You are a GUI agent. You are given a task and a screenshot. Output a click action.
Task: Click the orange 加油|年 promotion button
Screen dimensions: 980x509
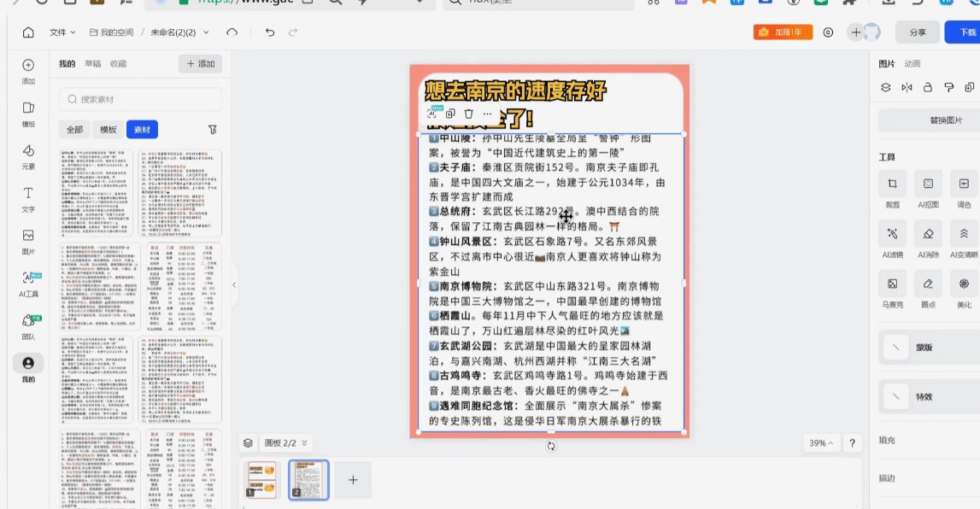click(783, 32)
